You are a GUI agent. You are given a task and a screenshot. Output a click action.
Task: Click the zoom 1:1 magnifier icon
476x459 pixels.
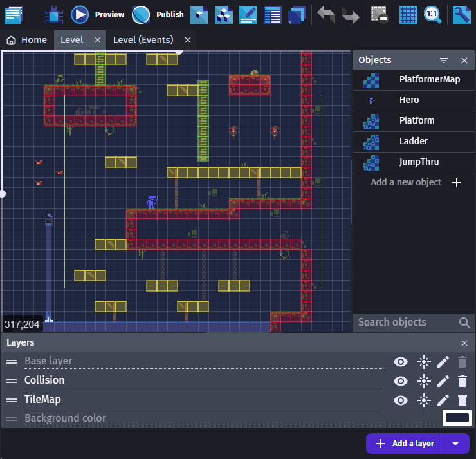pyautogui.click(x=433, y=14)
